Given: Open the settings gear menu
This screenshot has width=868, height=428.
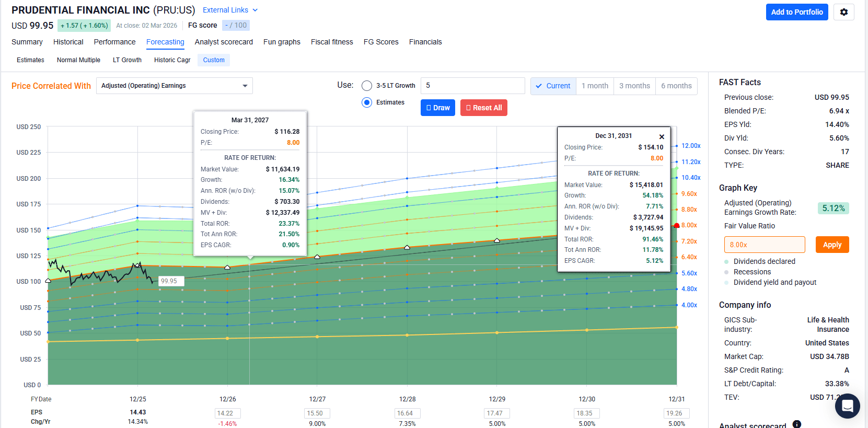Looking at the screenshot, I should pos(843,12).
